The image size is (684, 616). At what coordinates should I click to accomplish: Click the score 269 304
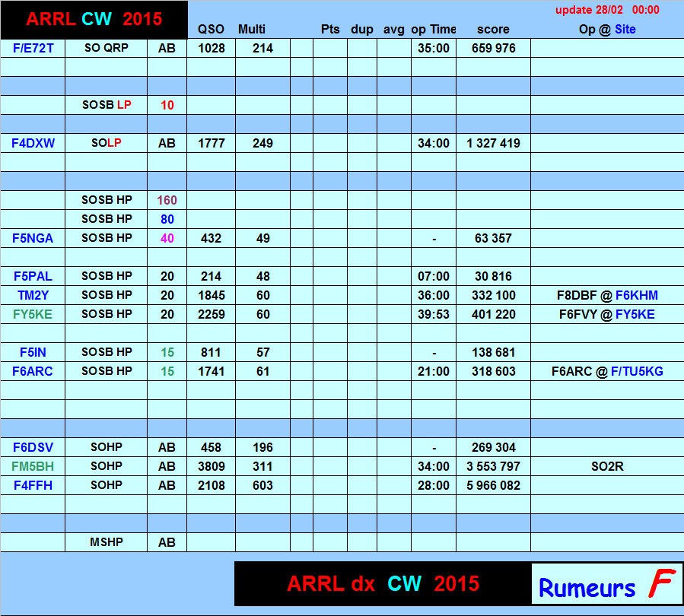point(493,447)
